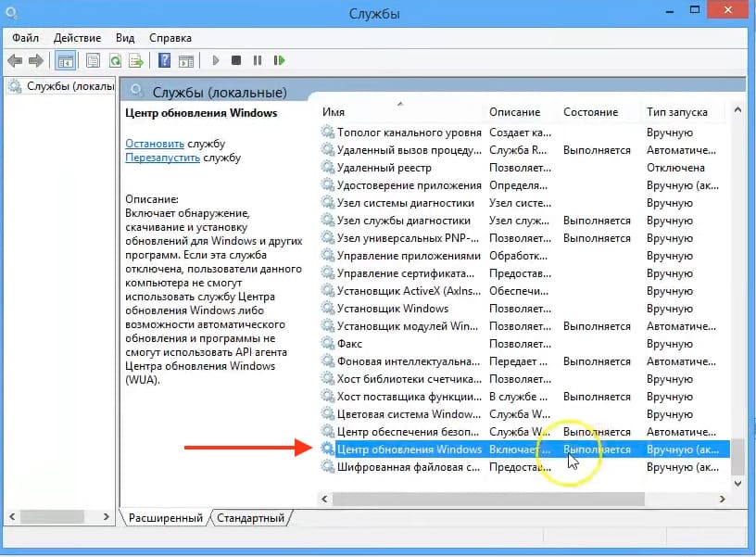Screen dimensions: 756x557
Task: Open the Действие menu
Action: 78,38
